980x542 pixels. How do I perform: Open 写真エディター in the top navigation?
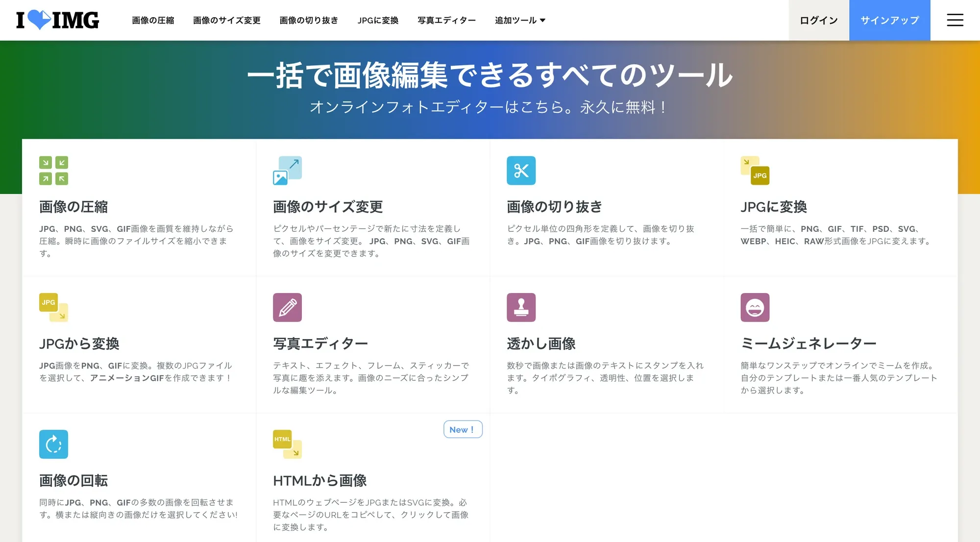click(x=446, y=20)
